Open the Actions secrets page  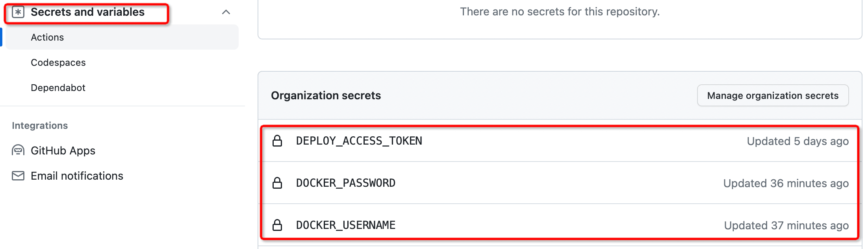tap(122, 37)
